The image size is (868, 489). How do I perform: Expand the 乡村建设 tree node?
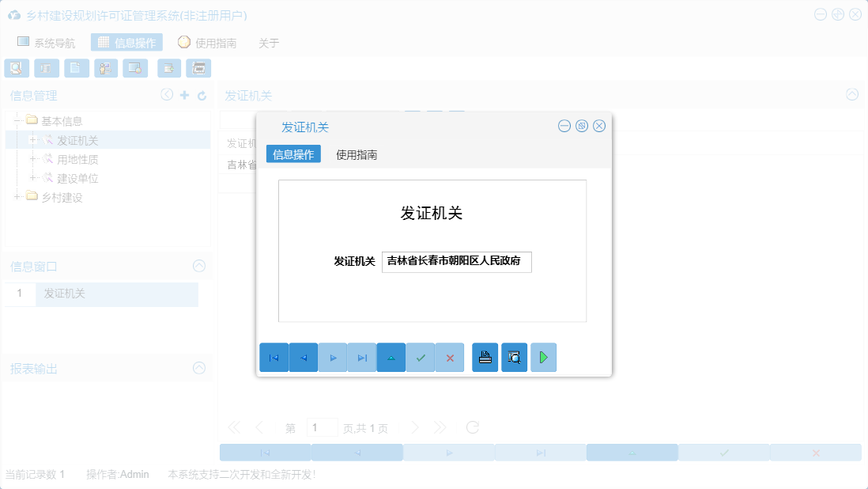tap(16, 197)
